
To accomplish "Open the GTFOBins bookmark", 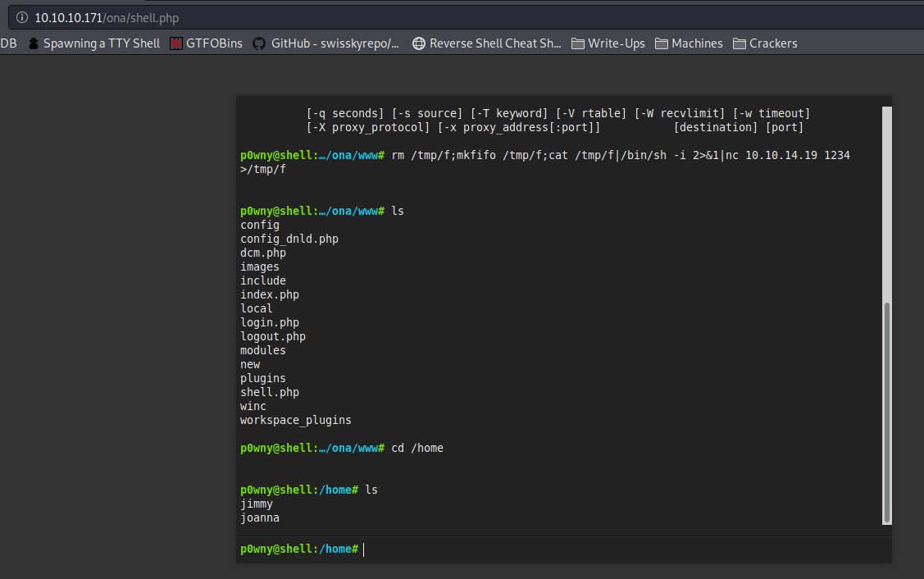I will coord(207,43).
